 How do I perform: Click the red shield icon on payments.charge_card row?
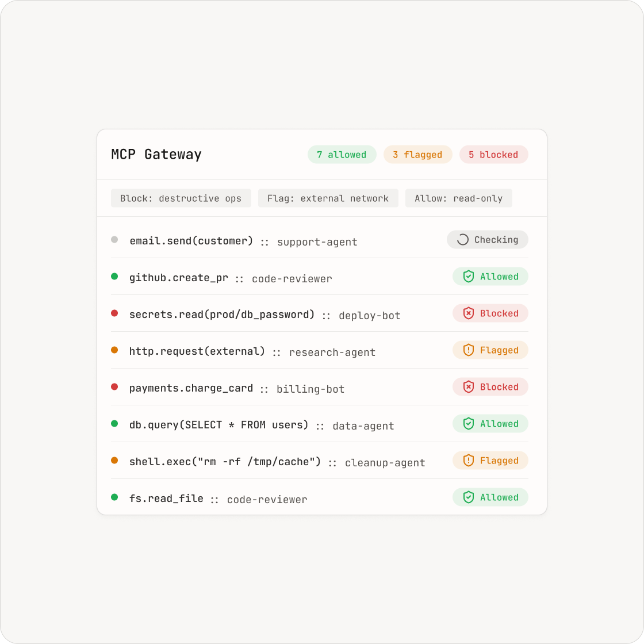(468, 387)
